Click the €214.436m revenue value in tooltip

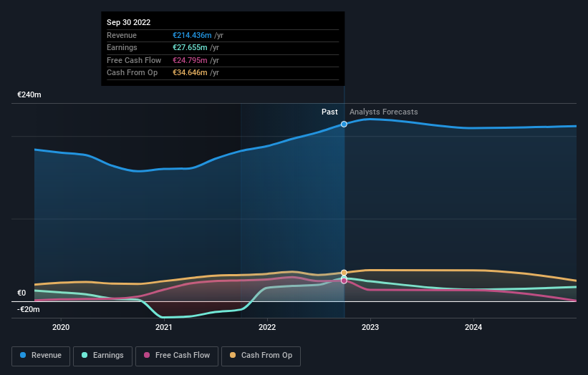[x=192, y=35]
